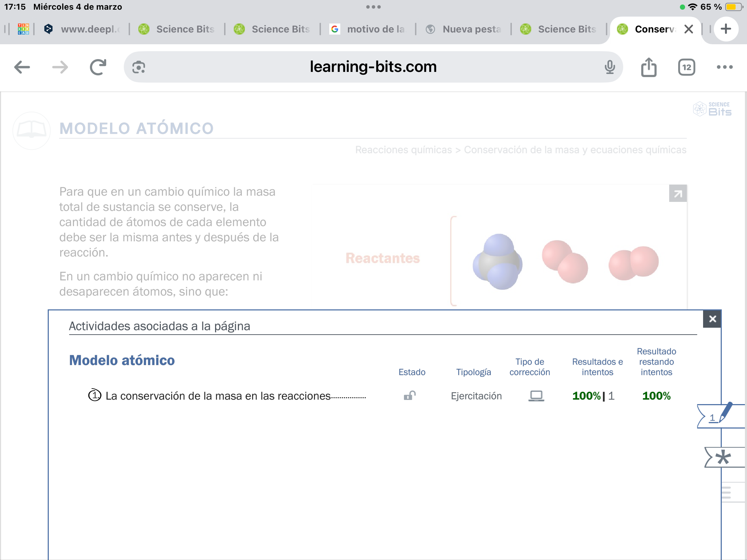Click the Reacciones químicas breadcrumb link
The width and height of the screenshot is (747, 560).
point(403,150)
